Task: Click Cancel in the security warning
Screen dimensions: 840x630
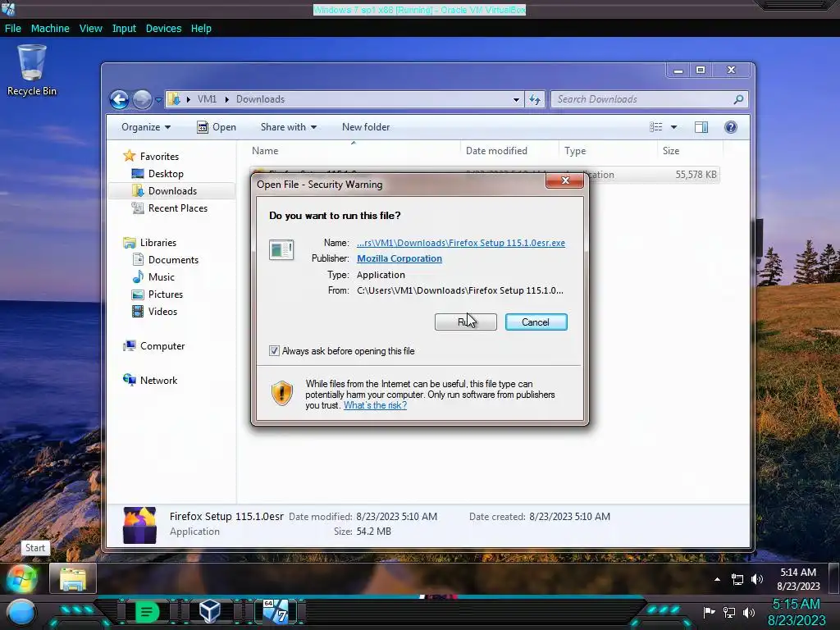Action: tap(536, 322)
